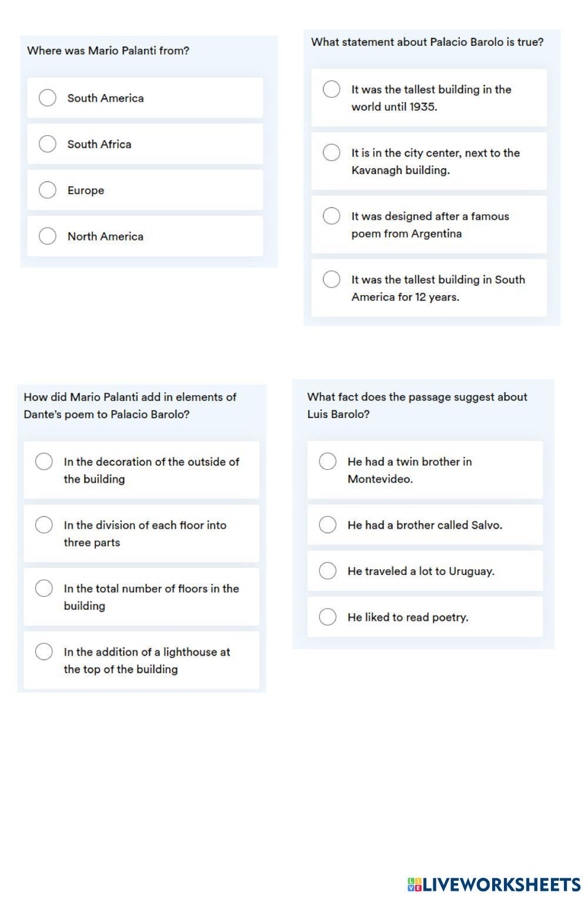Select 'He had a twin brother in Montevideo'
588x899 pixels.
(x=328, y=462)
